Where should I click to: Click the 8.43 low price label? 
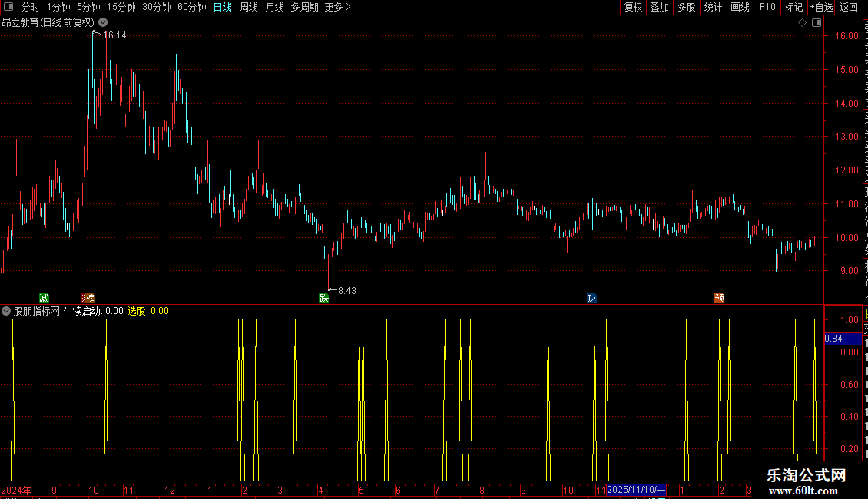(347, 290)
